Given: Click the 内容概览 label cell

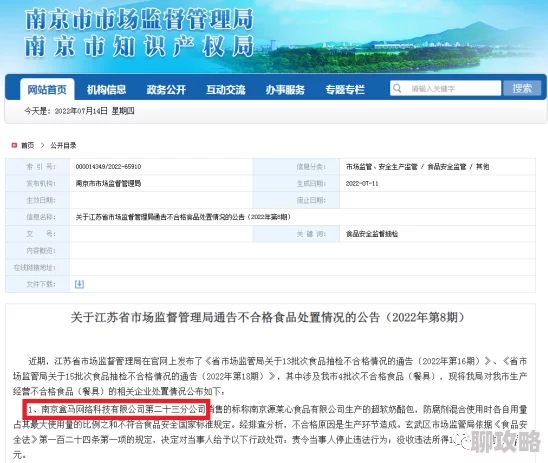Looking at the screenshot, I should (x=38, y=251).
